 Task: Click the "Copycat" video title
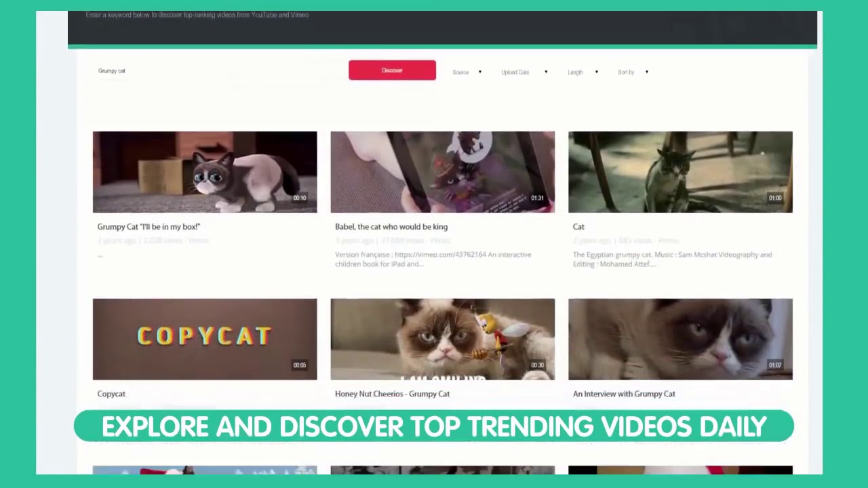point(111,394)
